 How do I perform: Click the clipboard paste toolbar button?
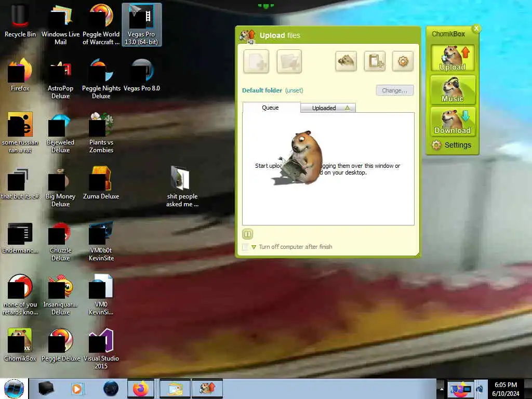pyautogui.click(x=375, y=61)
